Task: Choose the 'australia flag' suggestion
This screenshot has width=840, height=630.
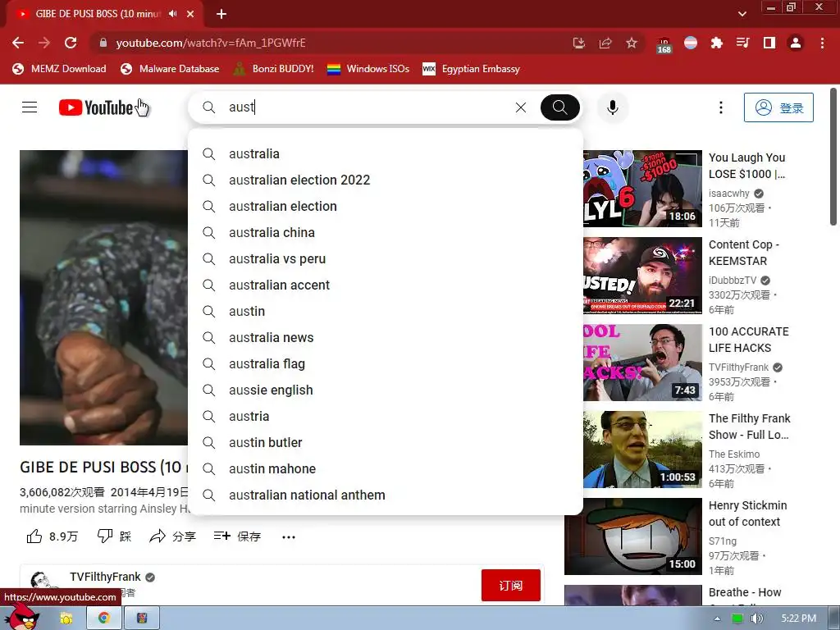Action: pyautogui.click(x=386, y=363)
